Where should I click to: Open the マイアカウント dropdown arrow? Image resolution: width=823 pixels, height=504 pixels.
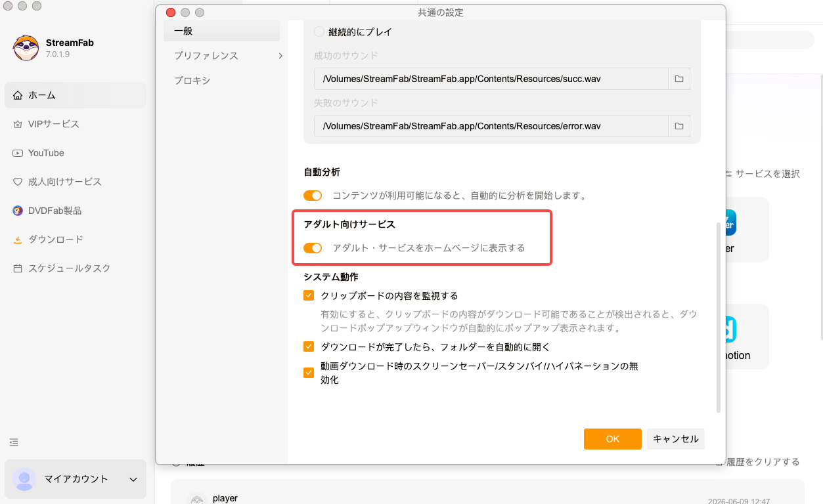(x=133, y=480)
